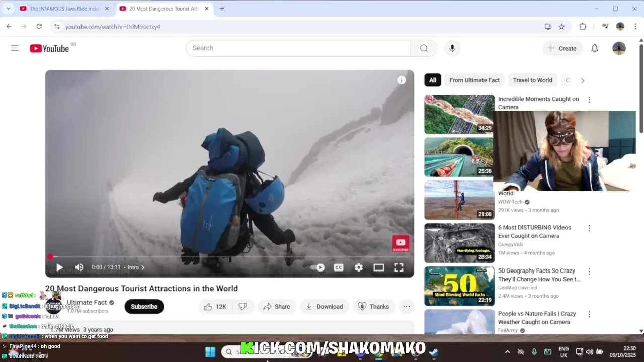Go back in browser history
The image size is (644, 362).
pos(9,27)
